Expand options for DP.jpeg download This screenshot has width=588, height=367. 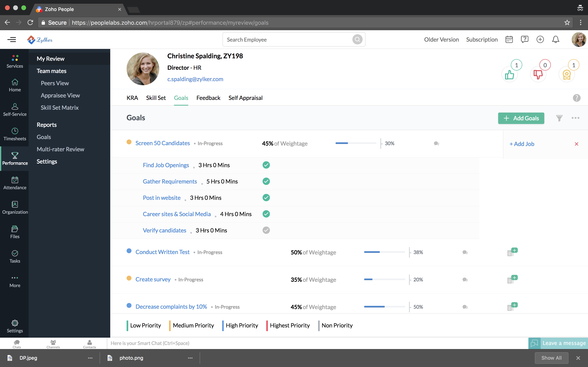[90, 358]
